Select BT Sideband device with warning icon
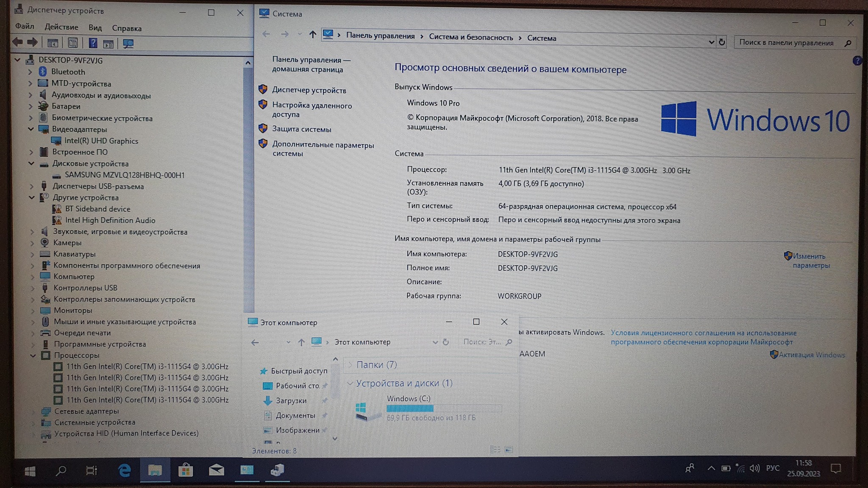The width and height of the screenshot is (868, 488). (x=98, y=209)
